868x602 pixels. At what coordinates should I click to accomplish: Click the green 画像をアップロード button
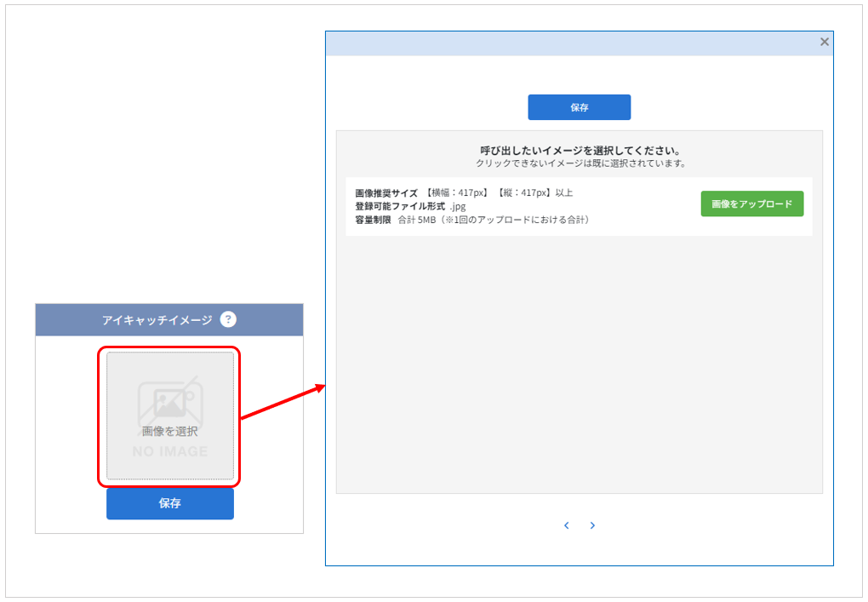751,204
